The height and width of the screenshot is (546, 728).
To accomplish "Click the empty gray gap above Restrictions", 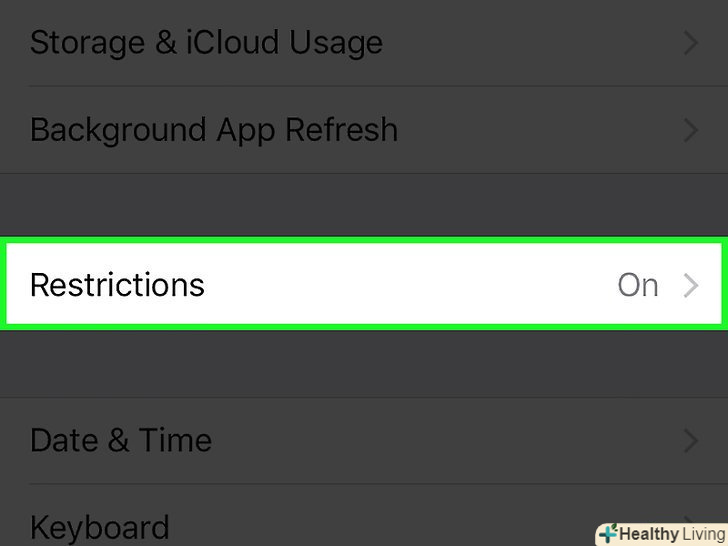I will 364,205.
